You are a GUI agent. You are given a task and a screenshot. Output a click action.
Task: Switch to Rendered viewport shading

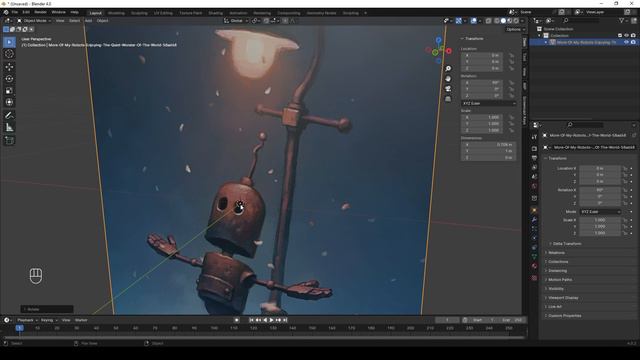point(516,20)
